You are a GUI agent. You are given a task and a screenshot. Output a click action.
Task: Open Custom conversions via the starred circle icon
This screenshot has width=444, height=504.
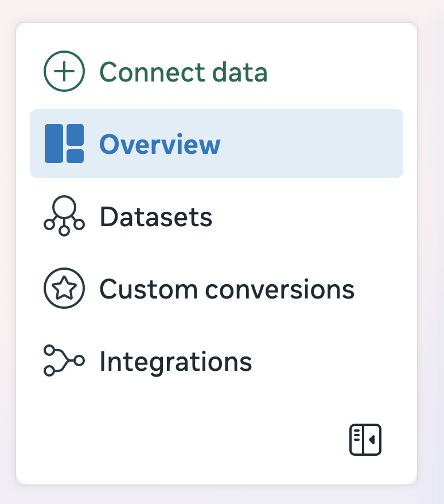64,289
